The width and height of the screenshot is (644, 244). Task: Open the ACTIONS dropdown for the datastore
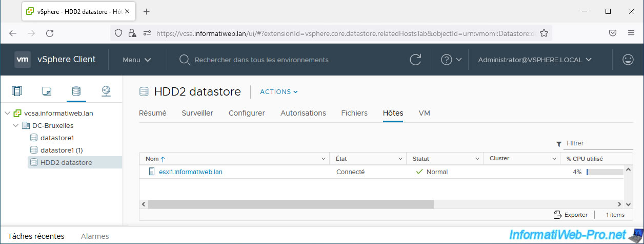(x=278, y=92)
